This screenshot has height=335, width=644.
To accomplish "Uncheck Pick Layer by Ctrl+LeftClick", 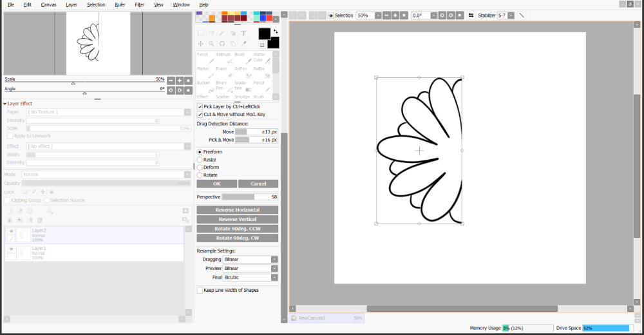I will pos(200,106).
